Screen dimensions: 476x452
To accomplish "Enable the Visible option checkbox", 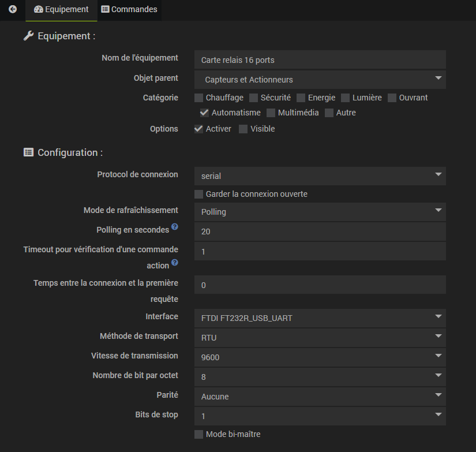I will click(x=243, y=129).
